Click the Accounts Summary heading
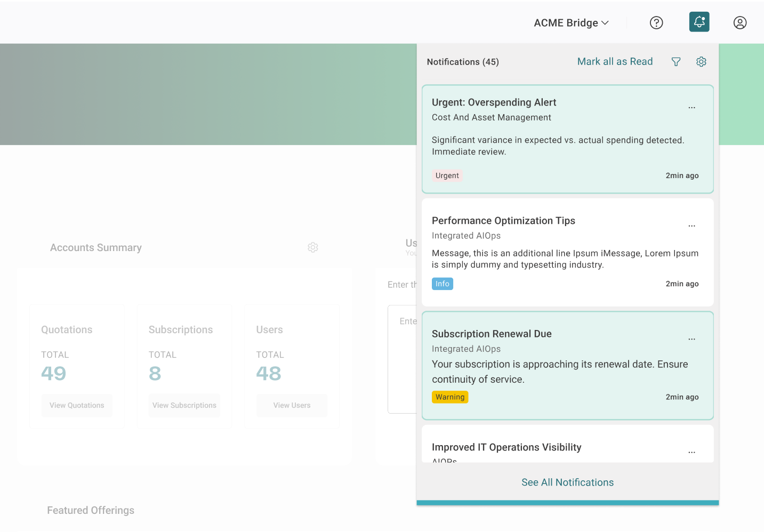Screen dimensions: 764x532 (x=96, y=248)
